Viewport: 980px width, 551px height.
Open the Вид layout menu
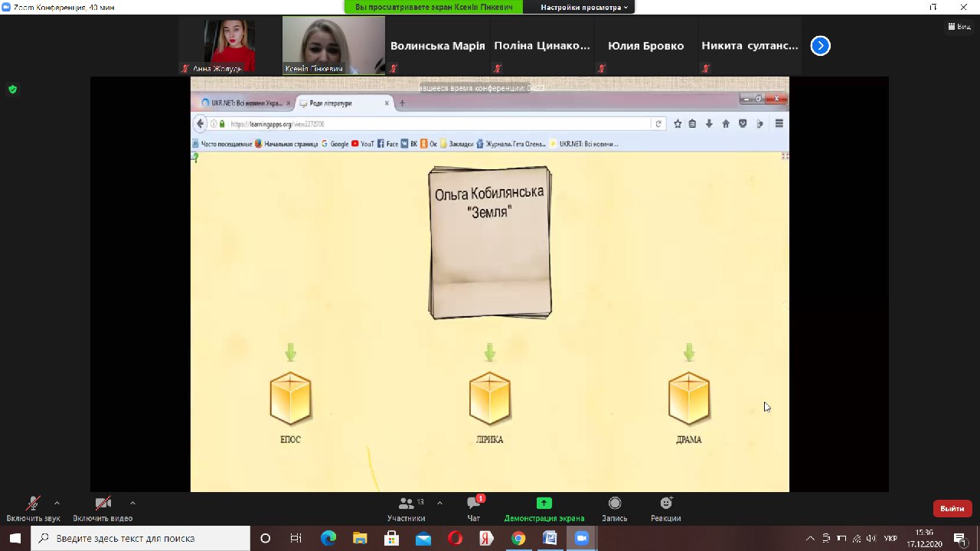point(959,26)
